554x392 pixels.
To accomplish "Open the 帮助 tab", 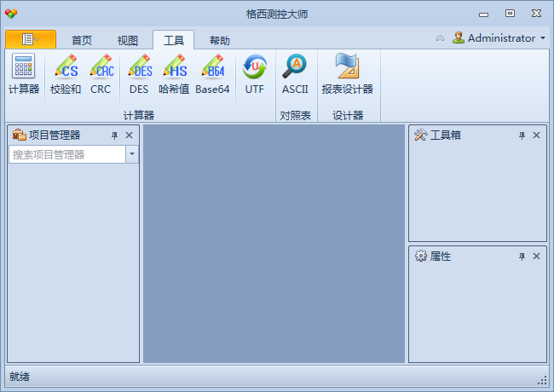I will click(219, 40).
